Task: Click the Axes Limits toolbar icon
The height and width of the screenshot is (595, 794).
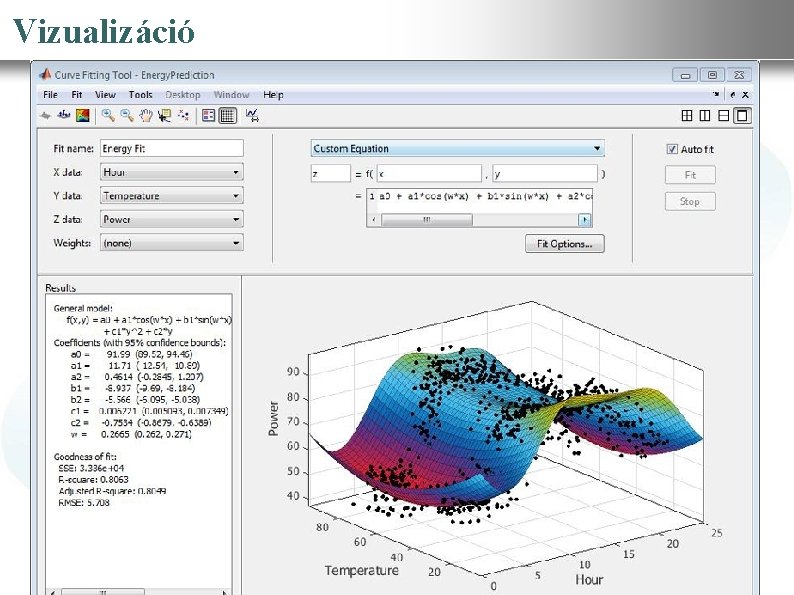Action: click(x=252, y=115)
